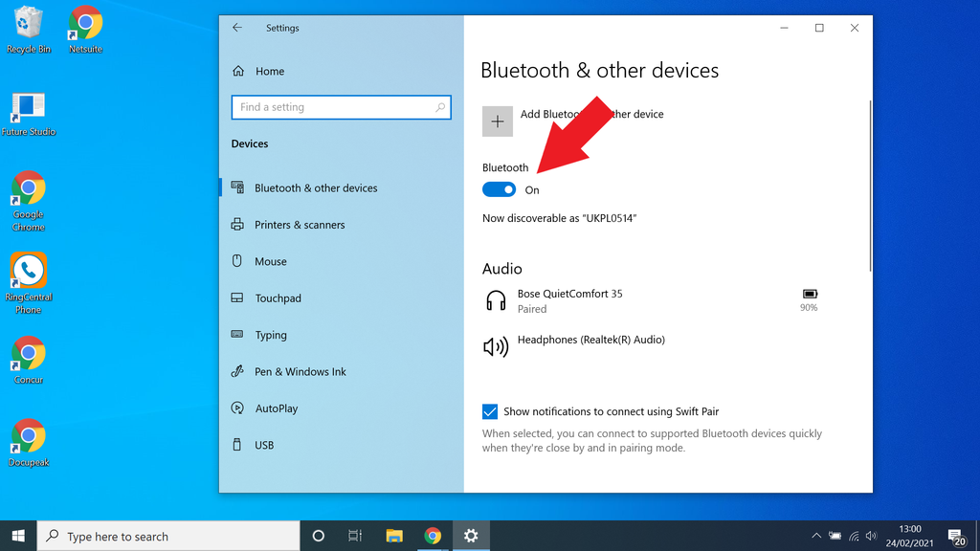Navigate back using the arrow button
980x551 pixels.
click(x=236, y=28)
